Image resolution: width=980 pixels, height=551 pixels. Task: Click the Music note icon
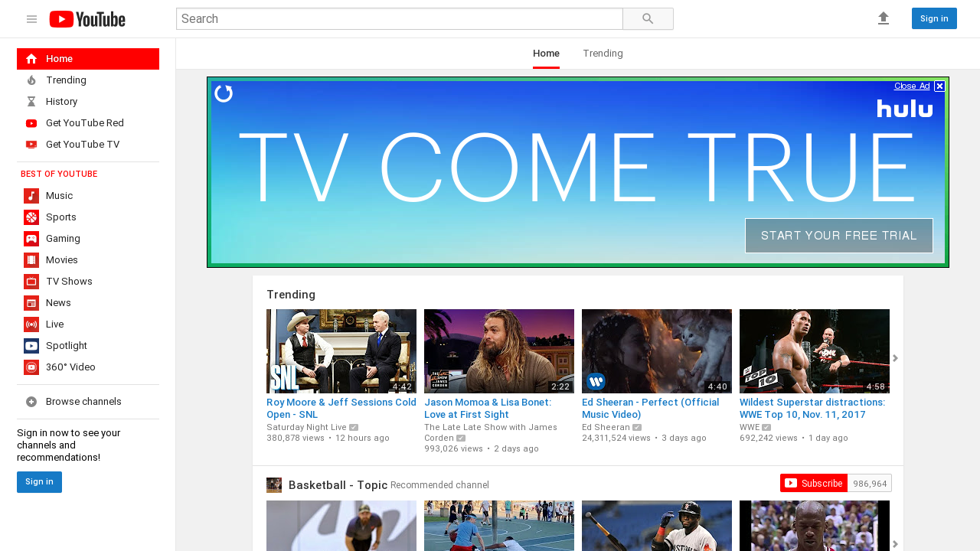click(31, 196)
